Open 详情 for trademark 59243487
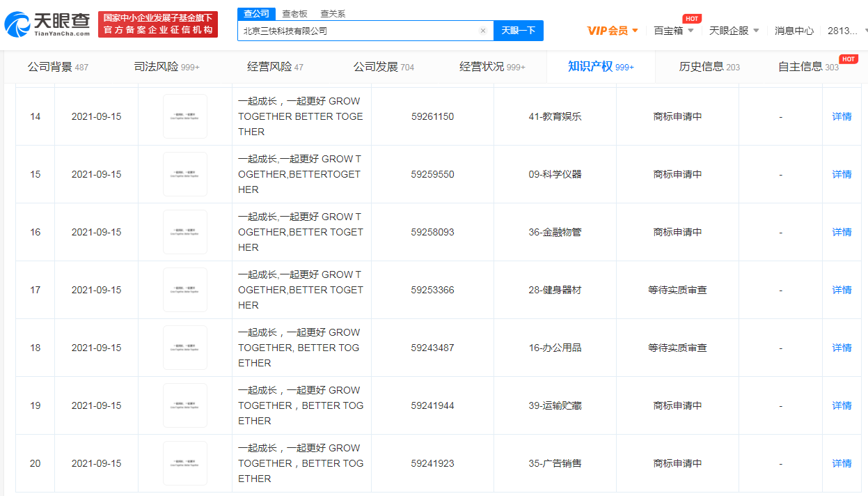The image size is (868, 496). pyautogui.click(x=842, y=348)
